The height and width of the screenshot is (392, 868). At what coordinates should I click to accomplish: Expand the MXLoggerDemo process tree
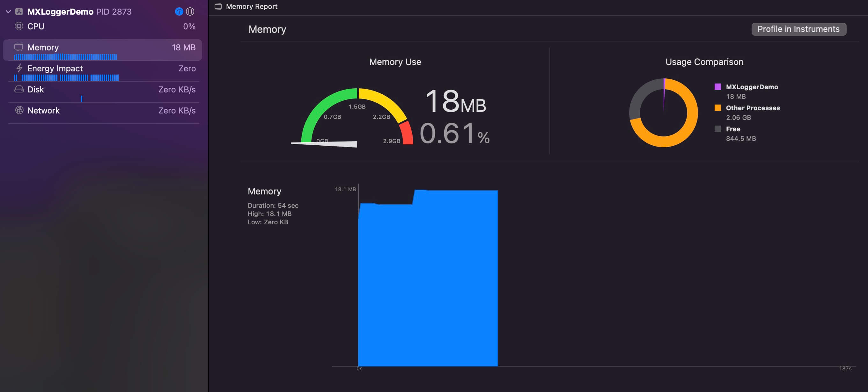(7, 11)
